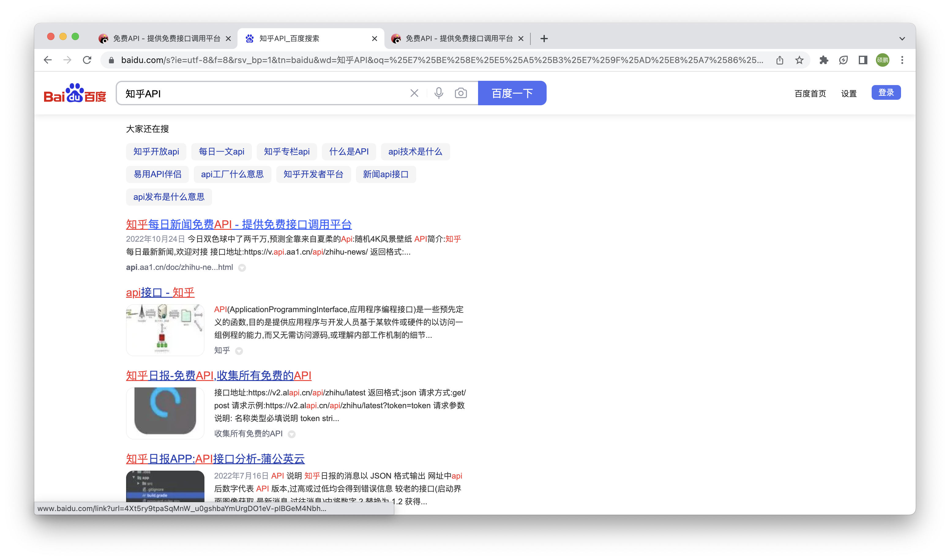Click the lock icon in the address bar
This screenshot has height=560, width=950.
[111, 60]
